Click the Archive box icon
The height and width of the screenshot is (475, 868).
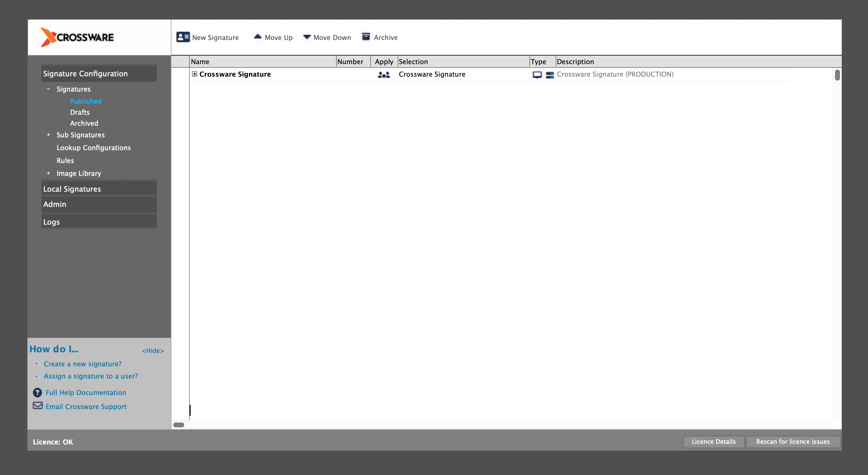[366, 36]
